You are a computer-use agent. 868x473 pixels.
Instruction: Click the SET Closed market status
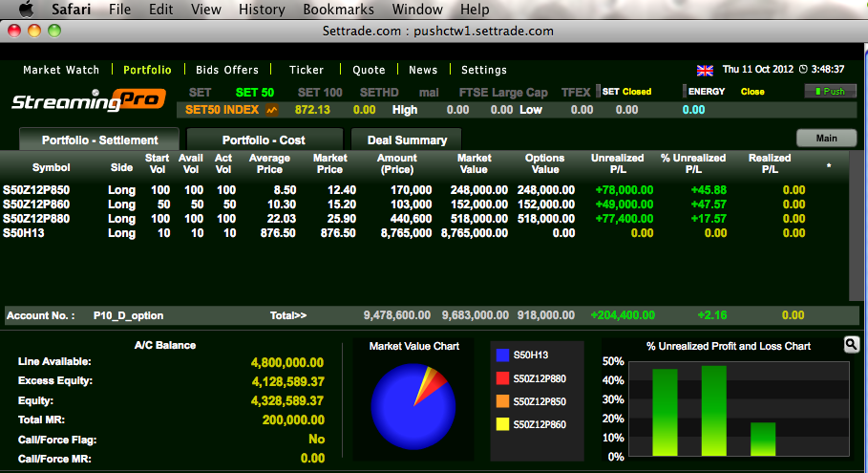(626, 92)
